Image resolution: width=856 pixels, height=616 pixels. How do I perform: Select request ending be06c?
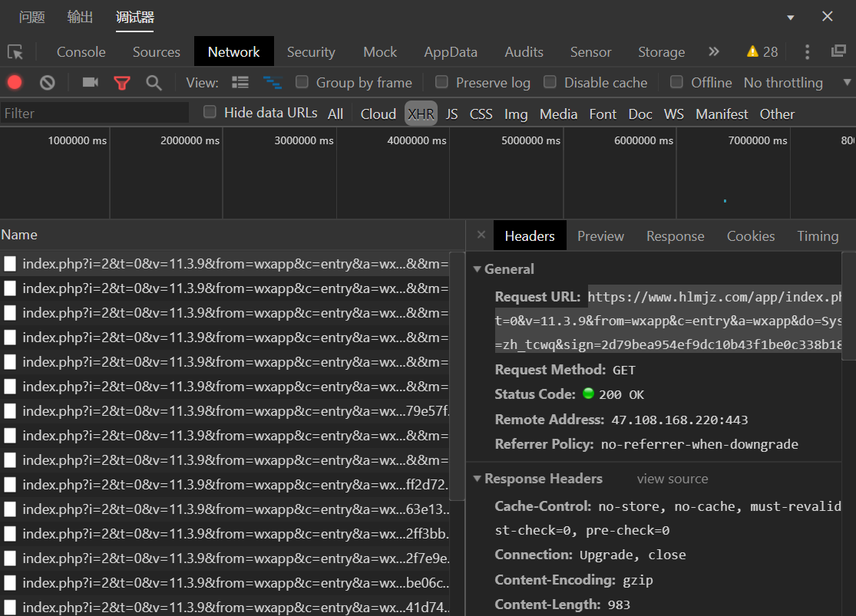(x=226, y=583)
